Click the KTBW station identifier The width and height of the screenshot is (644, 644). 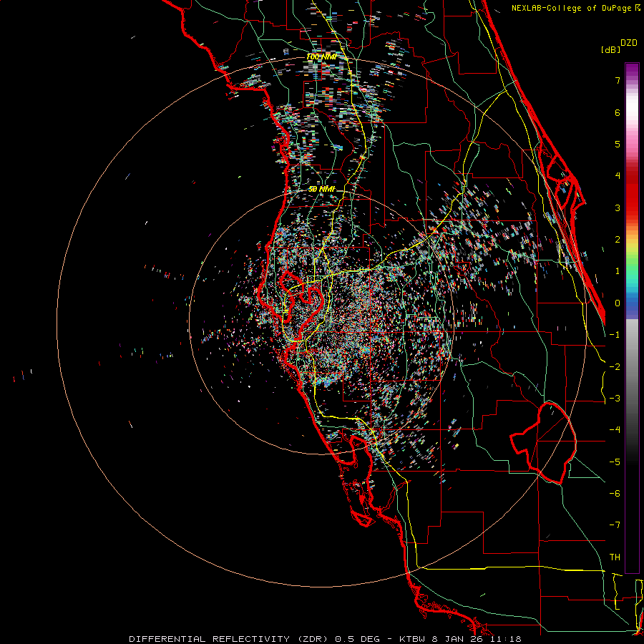412,639
